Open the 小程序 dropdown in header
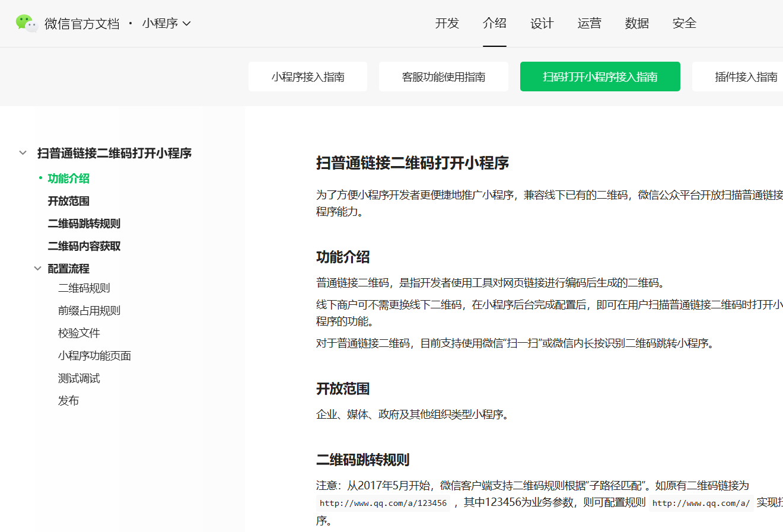 click(166, 23)
